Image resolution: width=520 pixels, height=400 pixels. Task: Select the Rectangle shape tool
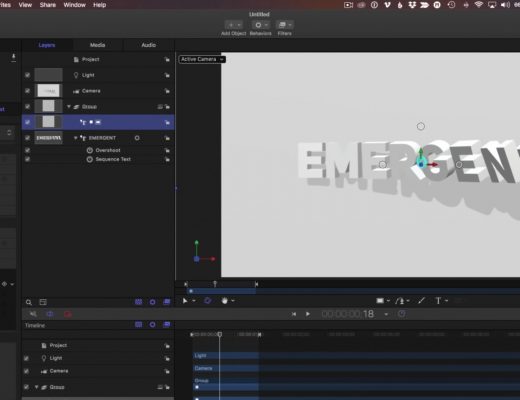[380, 301]
